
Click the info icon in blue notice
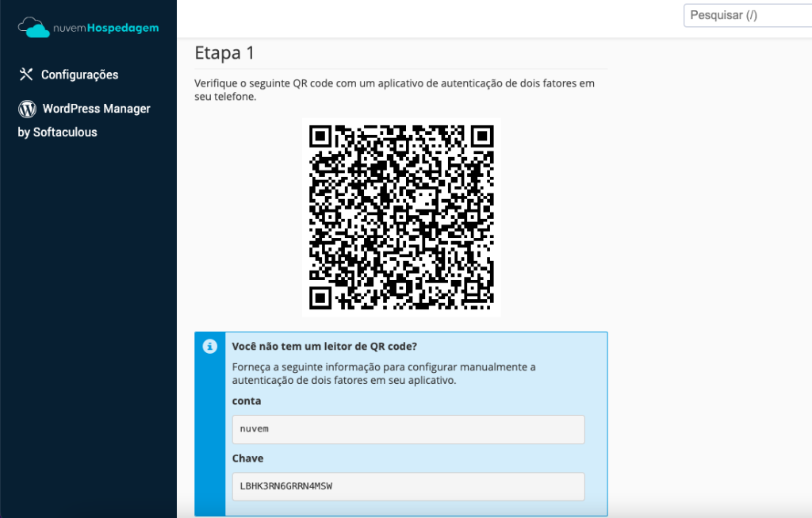click(209, 346)
